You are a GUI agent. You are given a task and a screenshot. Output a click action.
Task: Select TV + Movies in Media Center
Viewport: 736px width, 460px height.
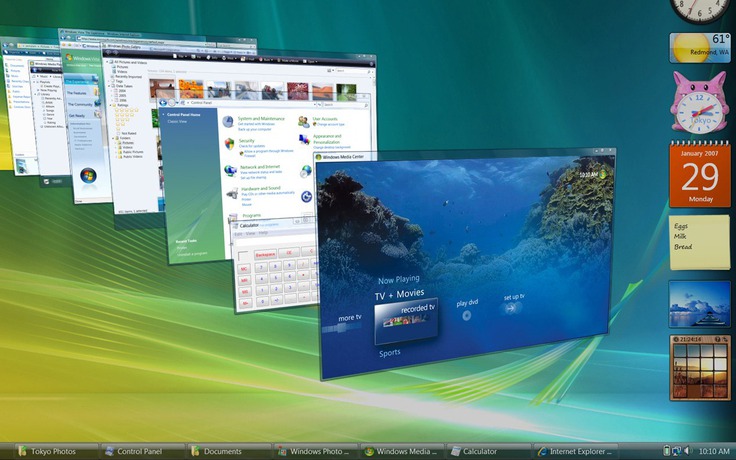pos(399,295)
